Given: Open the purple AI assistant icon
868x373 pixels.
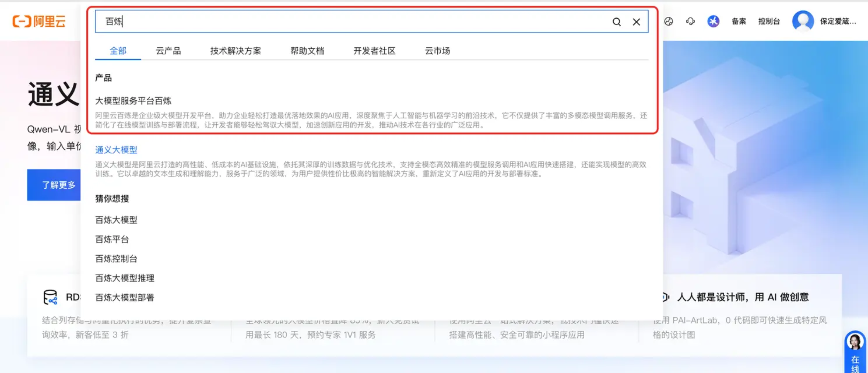Looking at the screenshot, I should coord(713,22).
